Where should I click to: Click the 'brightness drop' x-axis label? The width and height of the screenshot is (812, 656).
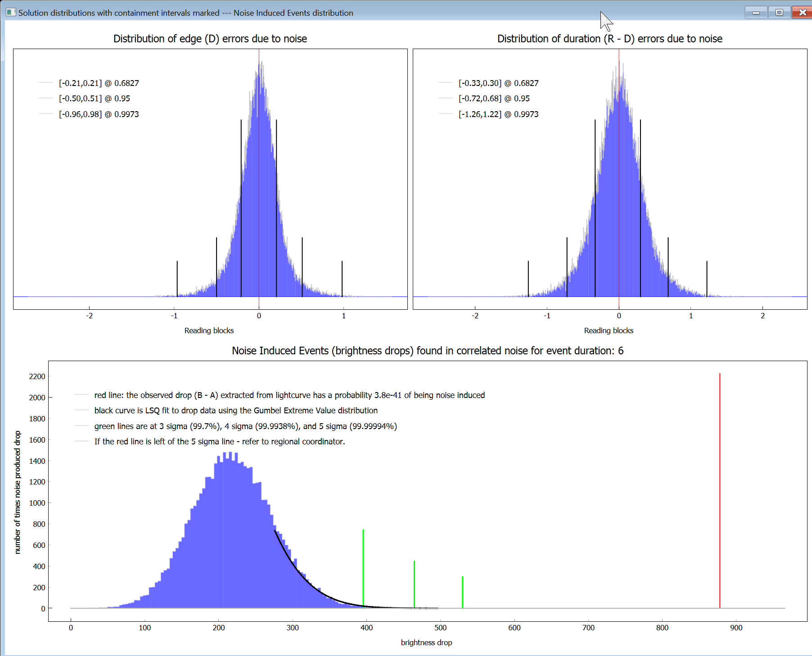click(427, 642)
